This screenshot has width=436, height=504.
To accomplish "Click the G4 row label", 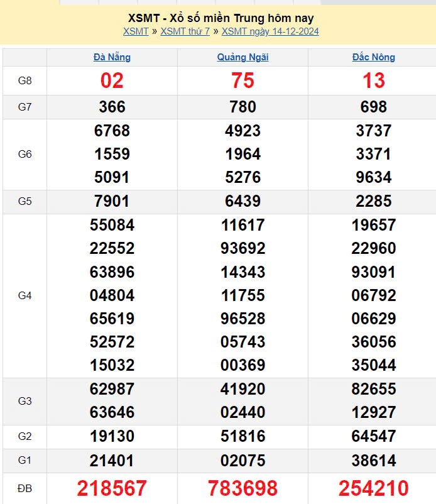I will pyautogui.click(x=25, y=295).
